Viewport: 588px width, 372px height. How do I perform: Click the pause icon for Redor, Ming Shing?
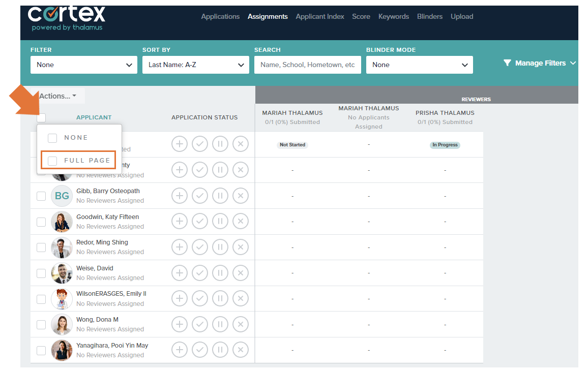[220, 246]
